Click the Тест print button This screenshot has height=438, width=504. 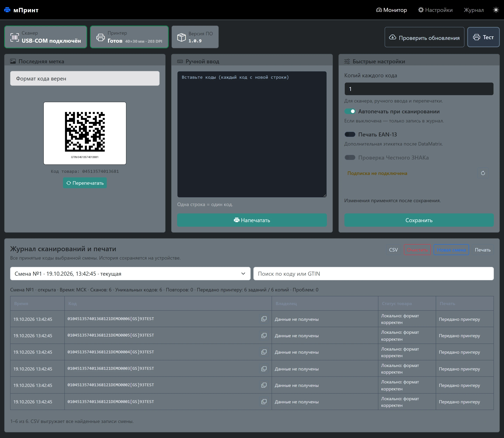click(x=484, y=37)
